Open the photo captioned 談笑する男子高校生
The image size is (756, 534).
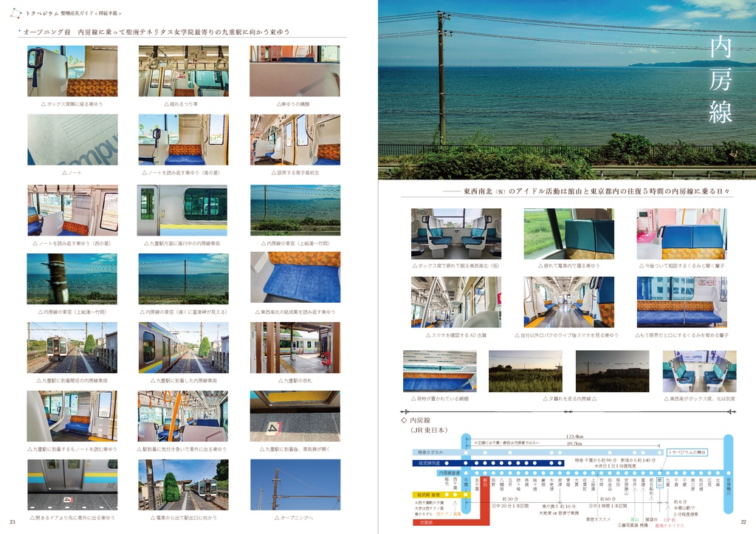[x=295, y=140]
